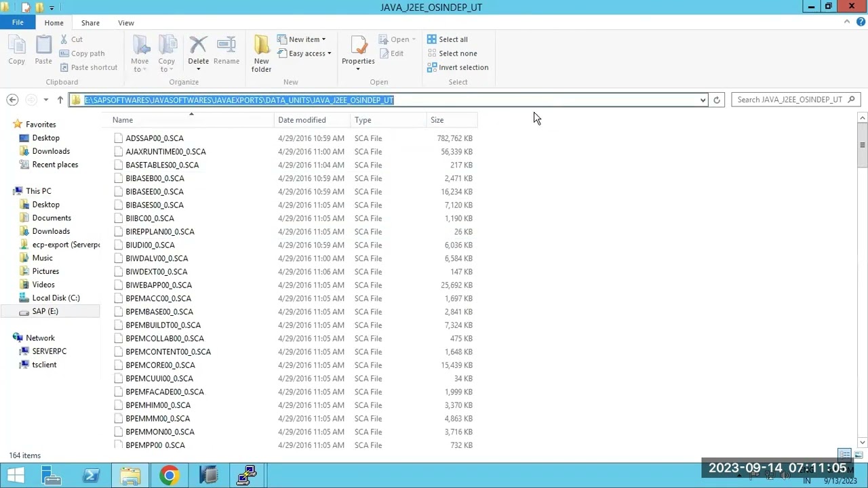Select file AJAXRUNTIME00_0.SCA
Image resolution: width=868 pixels, height=488 pixels.
[165, 152]
